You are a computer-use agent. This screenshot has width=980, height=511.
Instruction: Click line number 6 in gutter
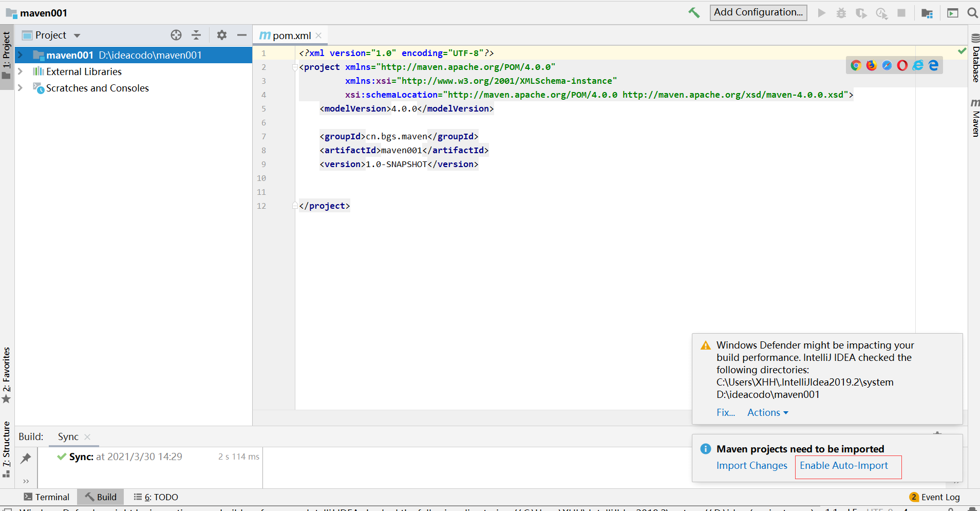point(263,122)
